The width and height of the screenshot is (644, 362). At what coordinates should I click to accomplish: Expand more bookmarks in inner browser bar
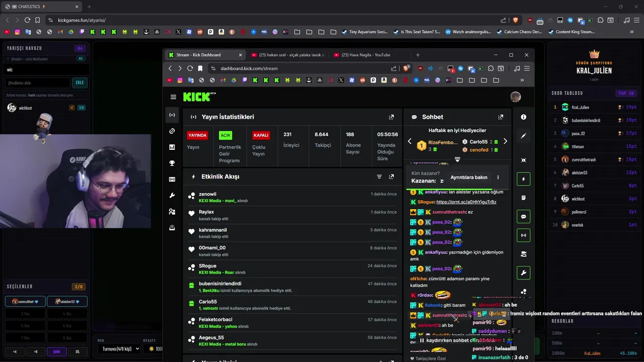pos(522,80)
